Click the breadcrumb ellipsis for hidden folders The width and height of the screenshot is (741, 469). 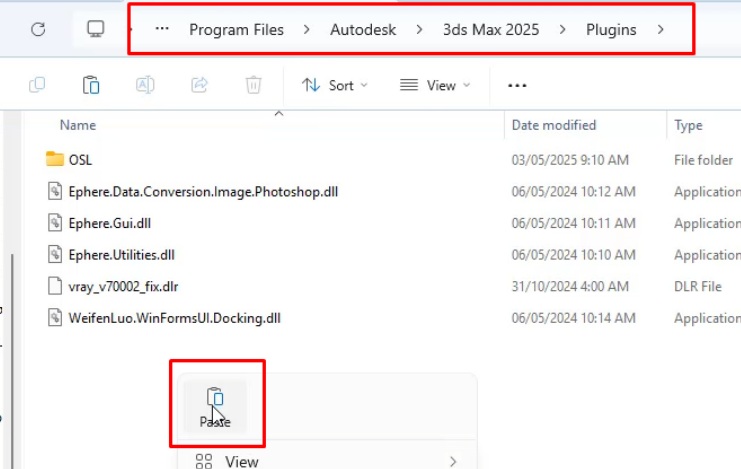(162, 30)
